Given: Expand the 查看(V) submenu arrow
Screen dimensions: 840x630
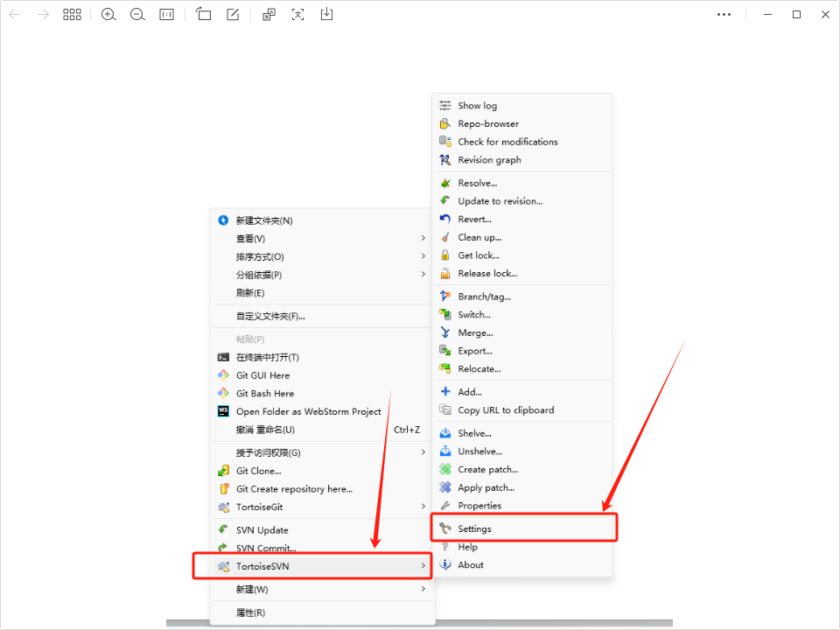Looking at the screenshot, I should (423, 238).
